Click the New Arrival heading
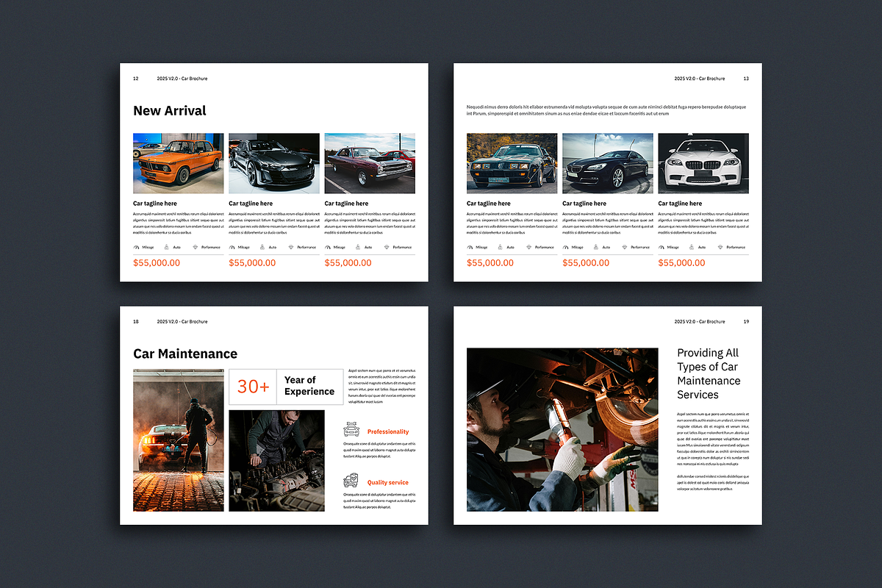This screenshot has height=588, width=882. [x=170, y=110]
